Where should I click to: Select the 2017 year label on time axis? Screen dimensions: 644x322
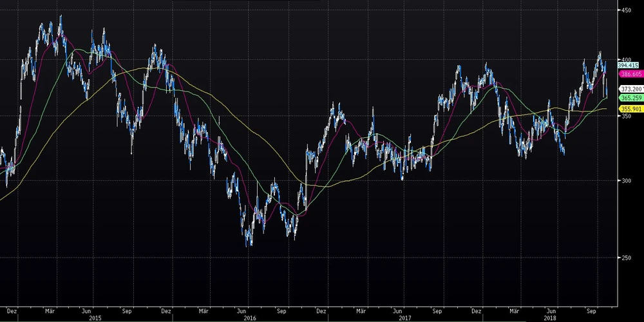pos(404,317)
